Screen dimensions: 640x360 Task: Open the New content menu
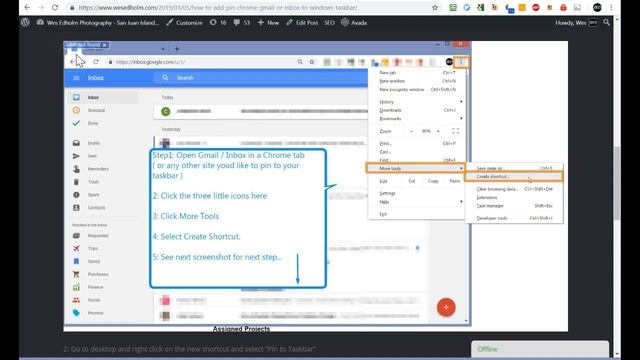pyautogui.click(x=268, y=23)
